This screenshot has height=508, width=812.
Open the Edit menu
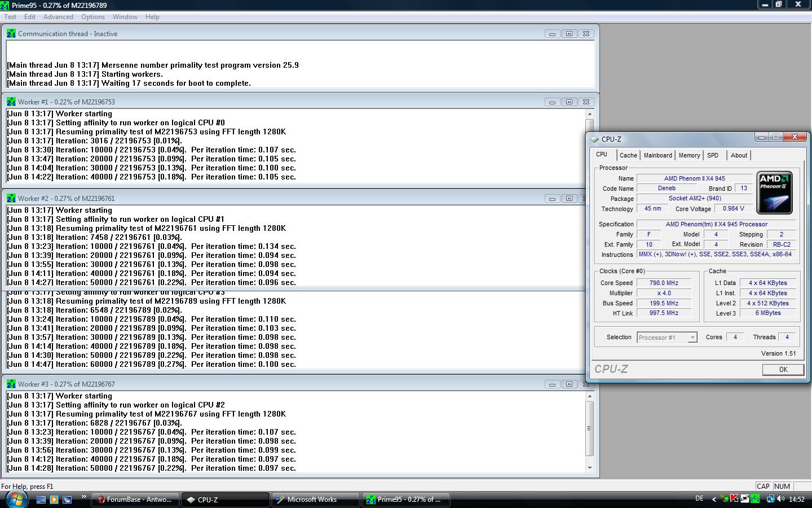pyautogui.click(x=30, y=17)
